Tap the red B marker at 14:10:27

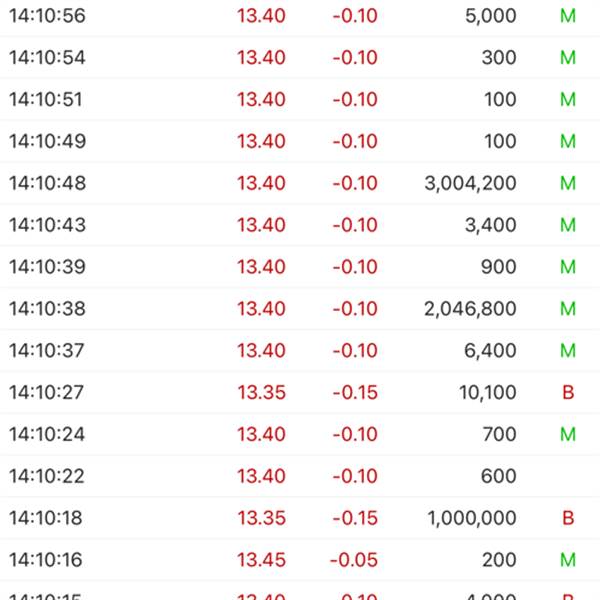point(568,392)
